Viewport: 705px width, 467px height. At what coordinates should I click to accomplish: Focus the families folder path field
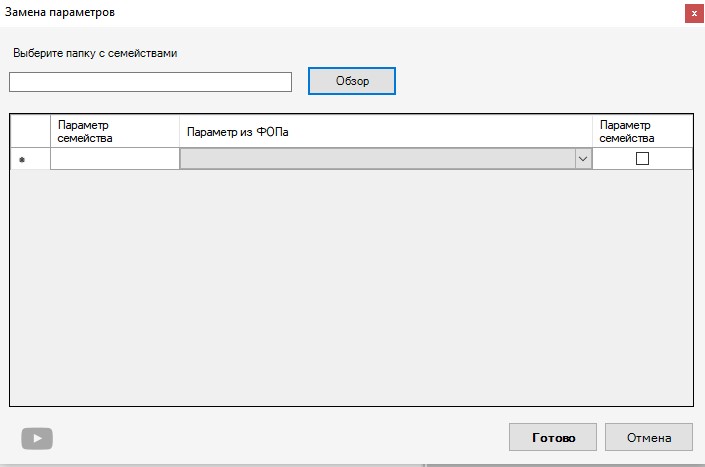(x=150, y=82)
